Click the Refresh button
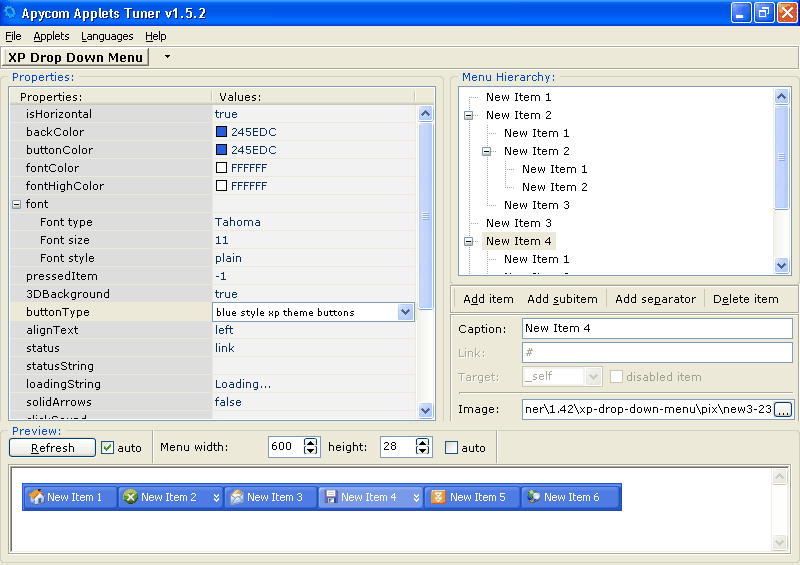This screenshot has width=800, height=565. click(x=52, y=448)
